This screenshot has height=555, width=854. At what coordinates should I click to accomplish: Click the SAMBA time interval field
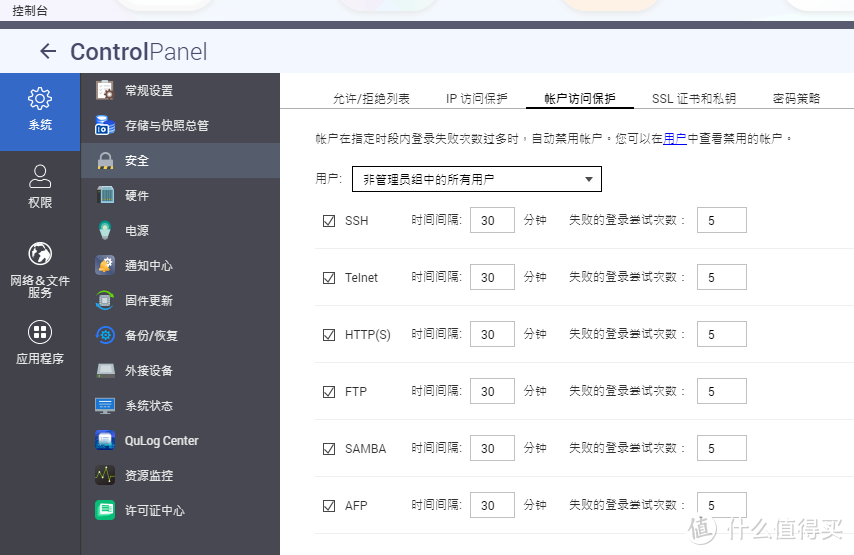(x=492, y=448)
